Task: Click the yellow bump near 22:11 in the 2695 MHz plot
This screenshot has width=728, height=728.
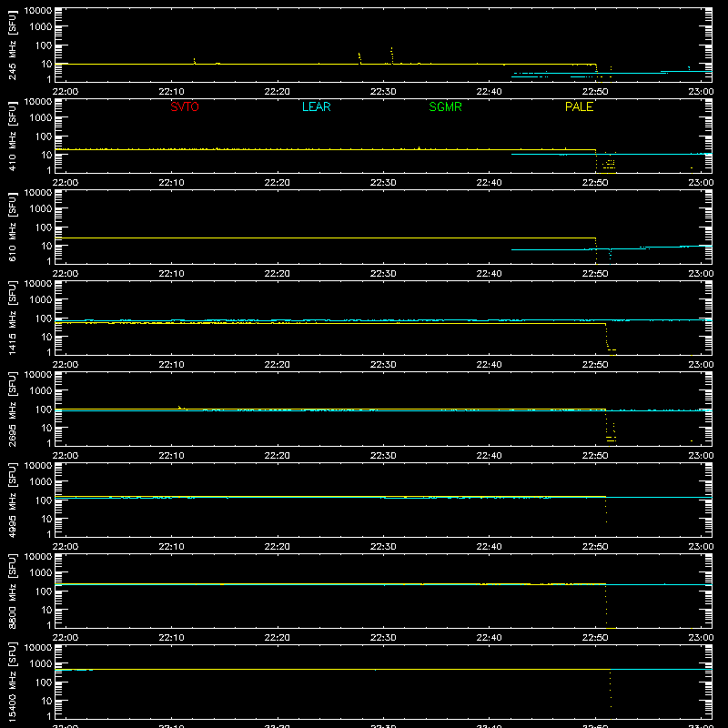Action: 180,408
